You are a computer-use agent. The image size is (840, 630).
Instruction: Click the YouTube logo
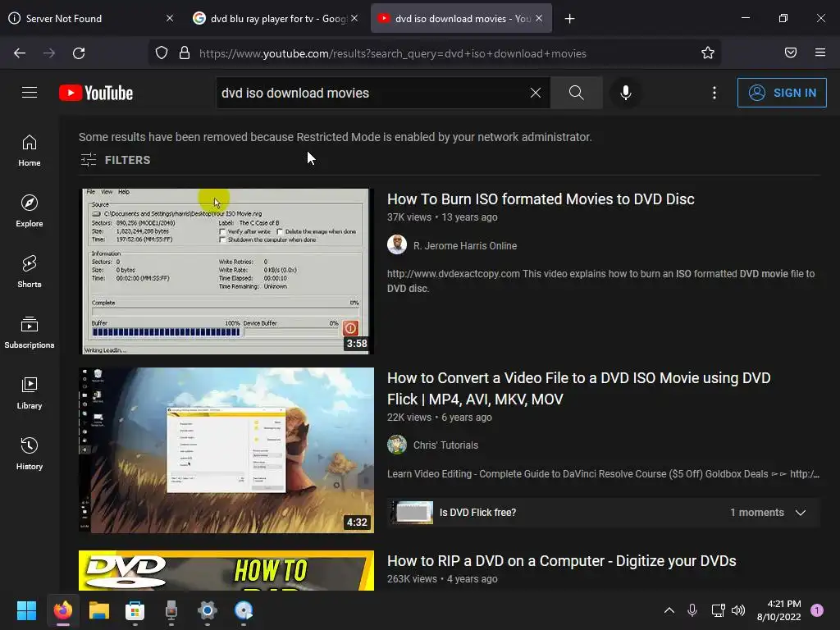96,93
